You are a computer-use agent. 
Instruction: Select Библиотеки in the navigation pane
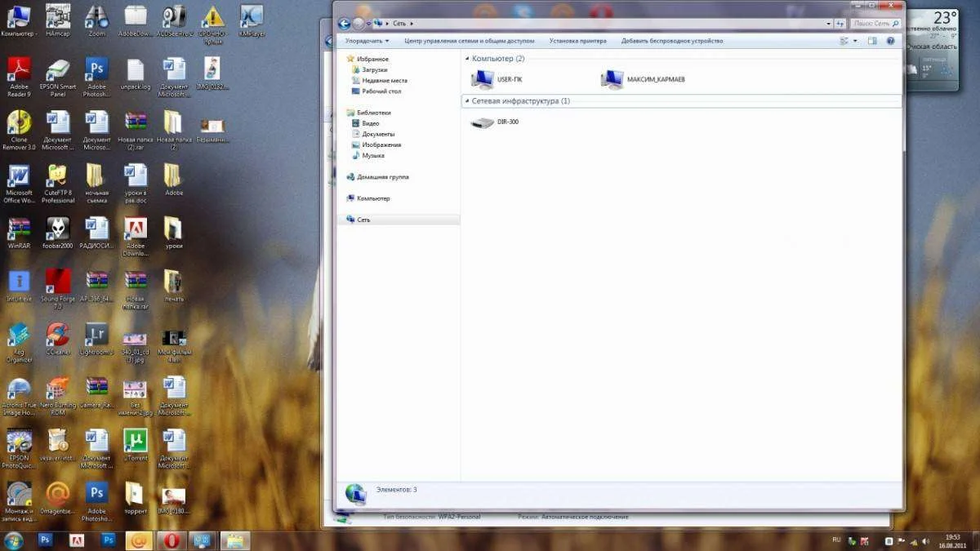pyautogui.click(x=368, y=113)
